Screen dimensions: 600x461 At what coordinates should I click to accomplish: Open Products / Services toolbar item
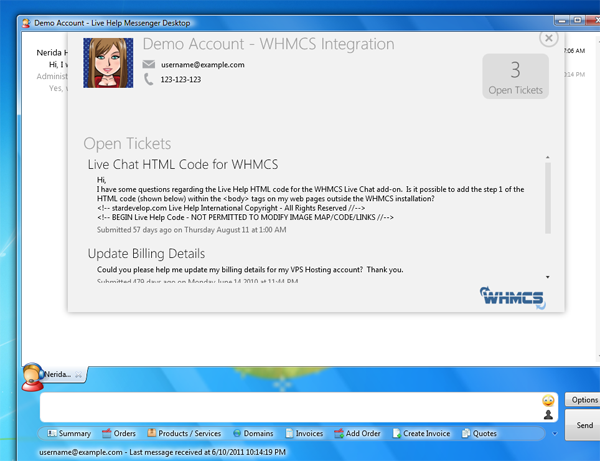click(x=184, y=433)
